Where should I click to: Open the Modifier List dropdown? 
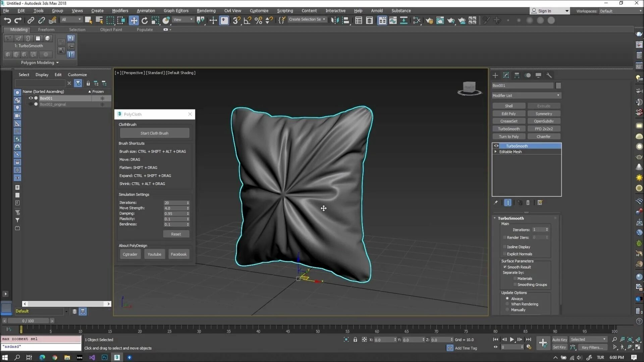526,96
